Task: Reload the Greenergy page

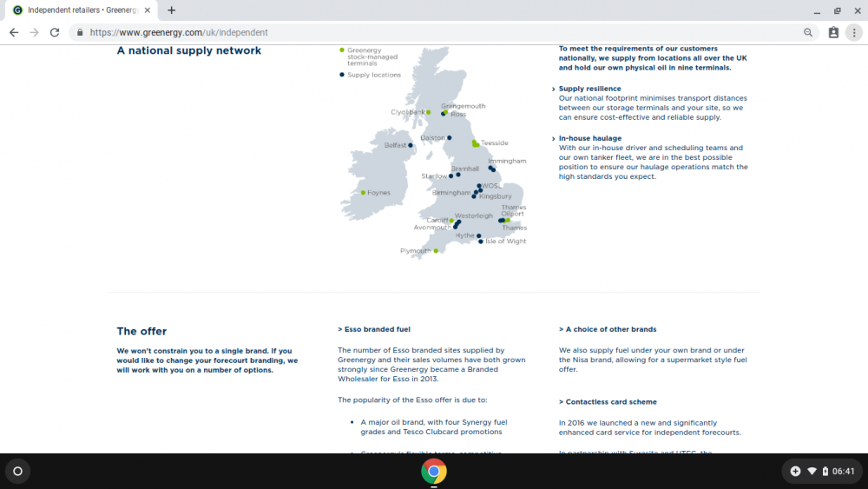Action: 54,33
